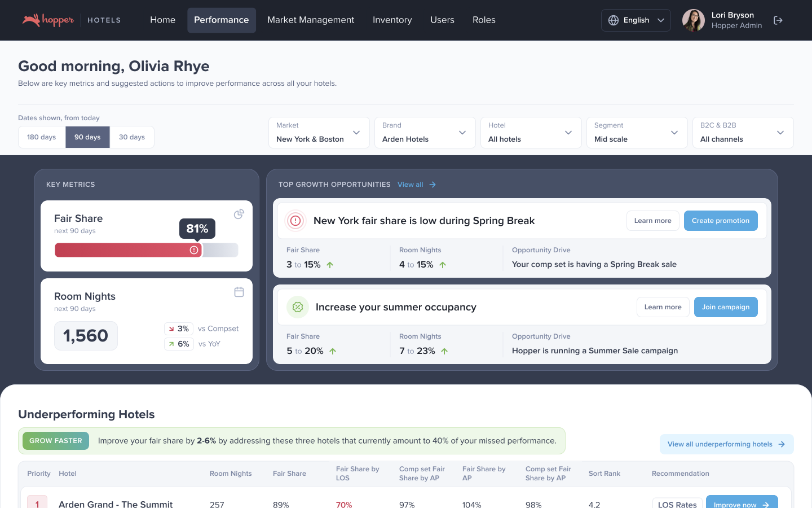This screenshot has height=508, width=812.
Task: Click the warning marker on Fair Share bar
Action: tap(194, 250)
